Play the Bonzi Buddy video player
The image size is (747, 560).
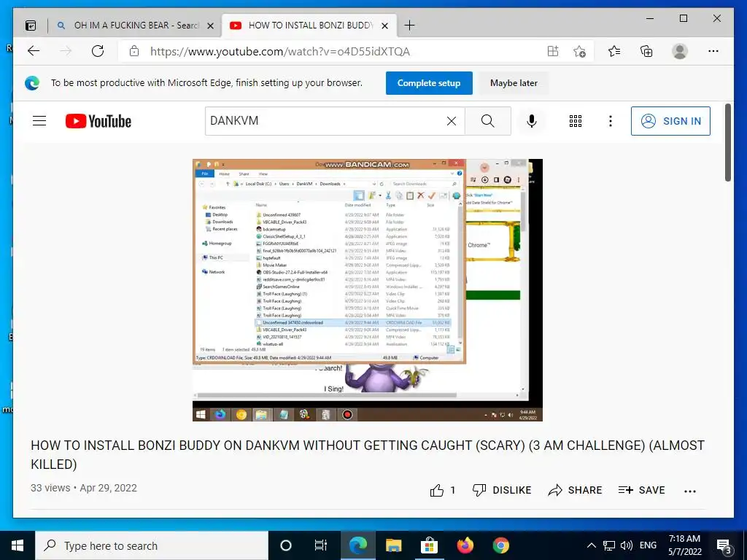[x=368, y=290]
